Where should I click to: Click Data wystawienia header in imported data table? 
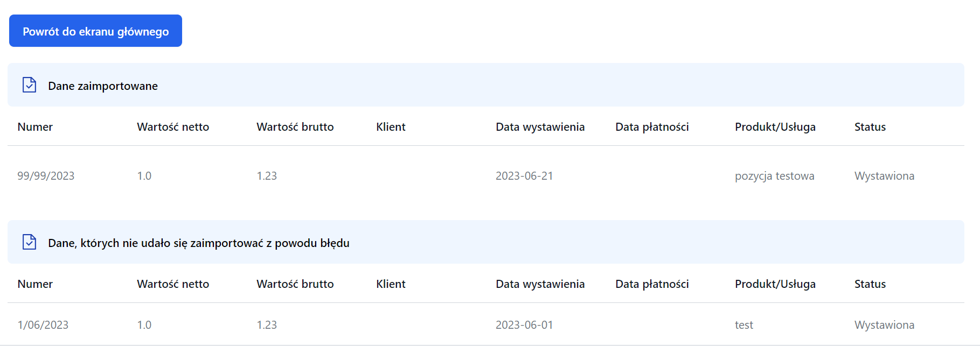[540, 127]
